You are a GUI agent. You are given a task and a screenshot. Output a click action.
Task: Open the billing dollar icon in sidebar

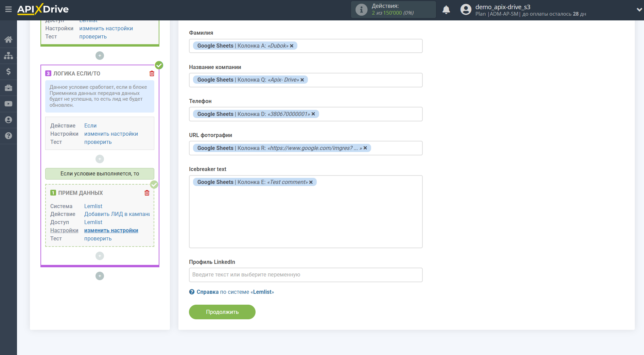[x=8, y=71]
